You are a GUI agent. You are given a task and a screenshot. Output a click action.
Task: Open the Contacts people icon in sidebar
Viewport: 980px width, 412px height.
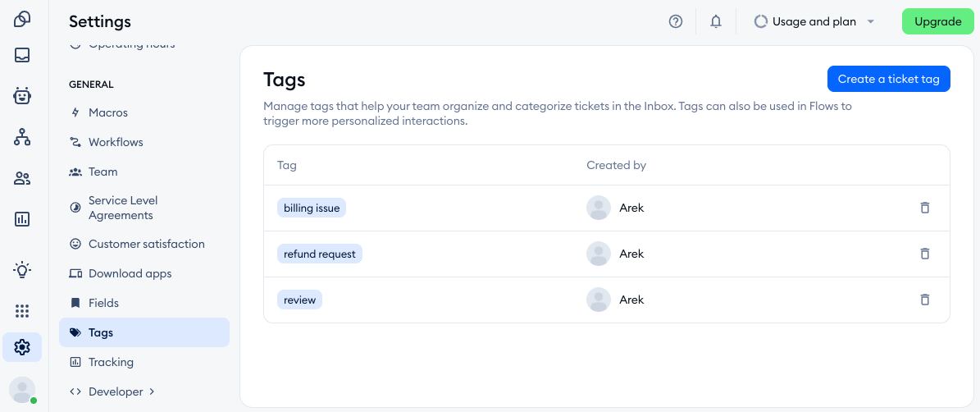(x=22, y=178)
